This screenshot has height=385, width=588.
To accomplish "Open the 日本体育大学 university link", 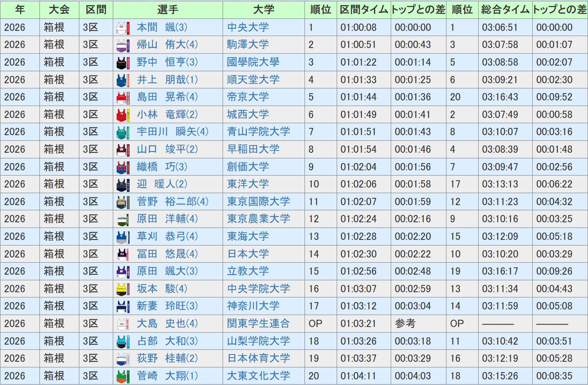I will (258, 358).
